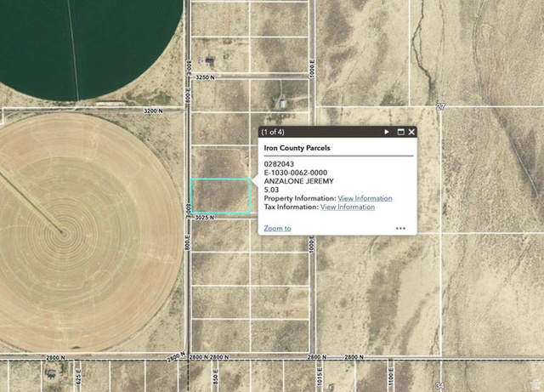The width and height of the screenshot is (544, 392).
Task: Select the cyan highlighted parcel on map
Action: 221,196
